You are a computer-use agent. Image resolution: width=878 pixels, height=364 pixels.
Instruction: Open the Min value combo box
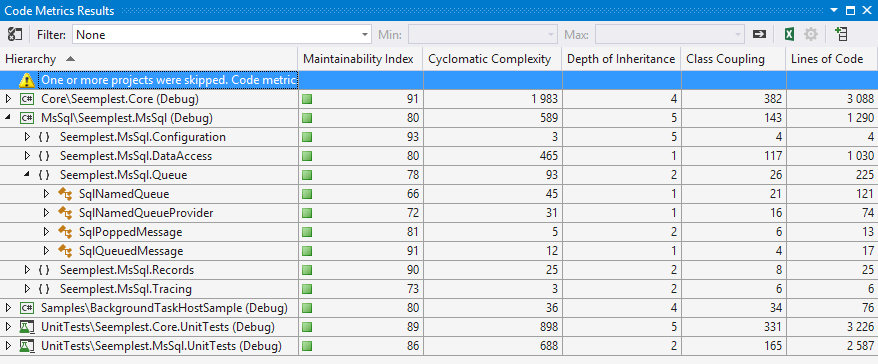483,34
